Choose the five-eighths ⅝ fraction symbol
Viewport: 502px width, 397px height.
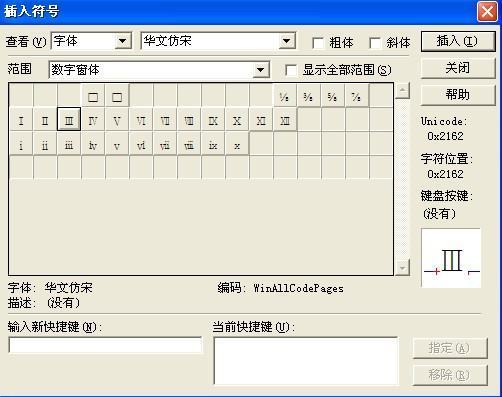pos(333,96)
